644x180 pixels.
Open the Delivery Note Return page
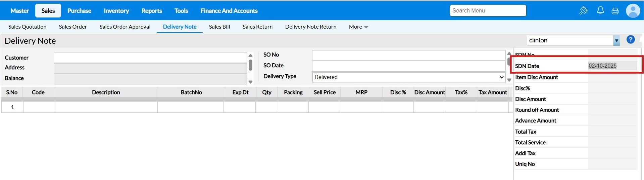tap(311, 27)
